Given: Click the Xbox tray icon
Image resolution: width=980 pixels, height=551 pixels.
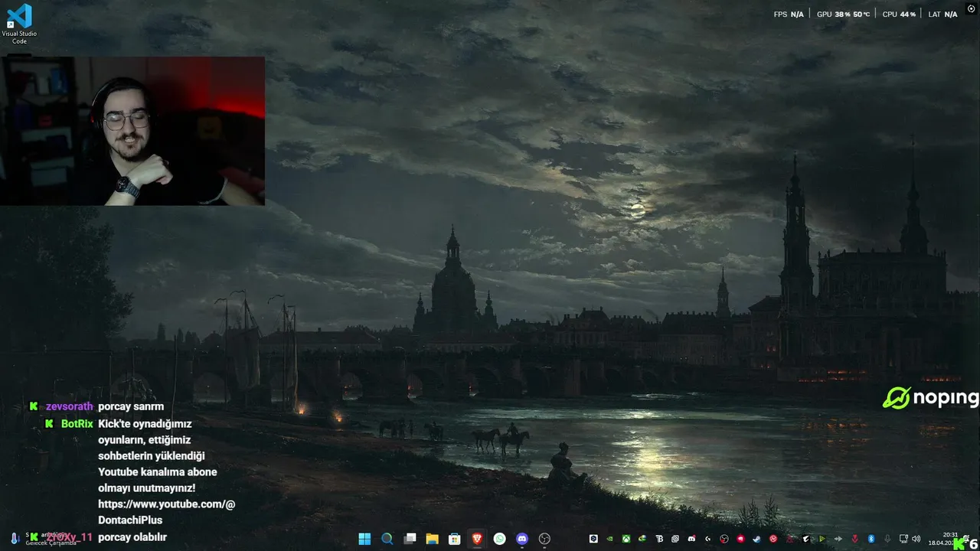Looking at the screenshot, I should [626, 539].
